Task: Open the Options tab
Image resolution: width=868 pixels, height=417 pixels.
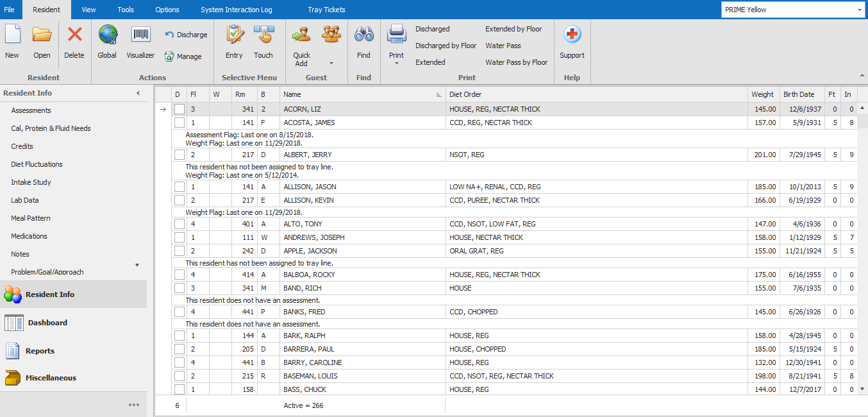Action: click(x=167, y=10)
